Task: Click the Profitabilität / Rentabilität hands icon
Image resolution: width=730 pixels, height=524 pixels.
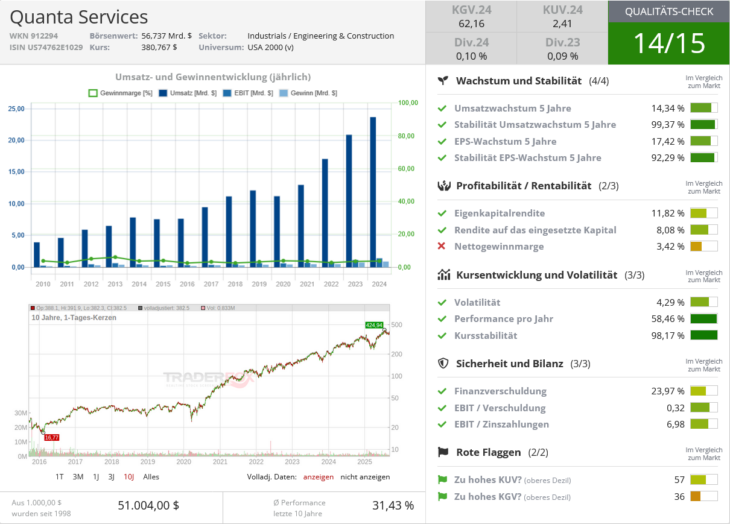Action: click(444, 186)
